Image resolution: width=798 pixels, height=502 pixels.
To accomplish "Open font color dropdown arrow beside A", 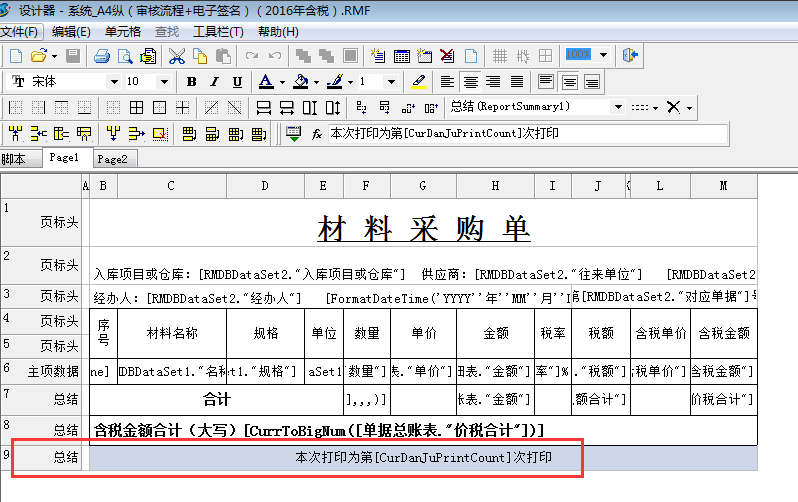I will tap(283, 82).
